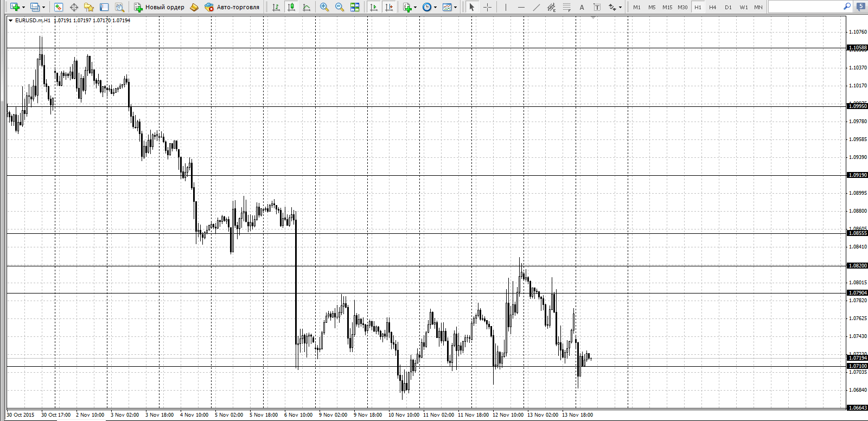Switch to M30 timeframe
868x421 pixels.
point(682,7)
